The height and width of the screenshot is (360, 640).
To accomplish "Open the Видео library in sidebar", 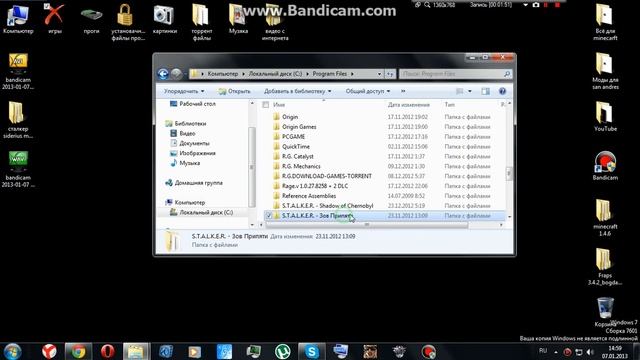I will pos(187,133).
